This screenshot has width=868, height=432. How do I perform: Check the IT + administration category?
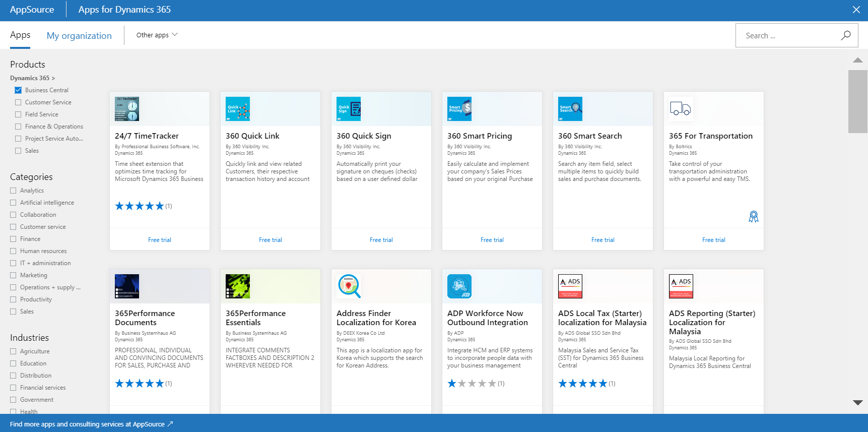click(x=13, y=263)
